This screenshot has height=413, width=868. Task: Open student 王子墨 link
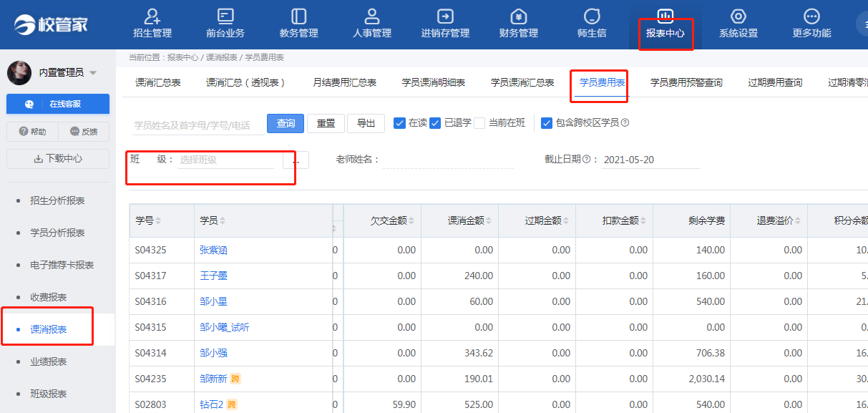(213, 276)
